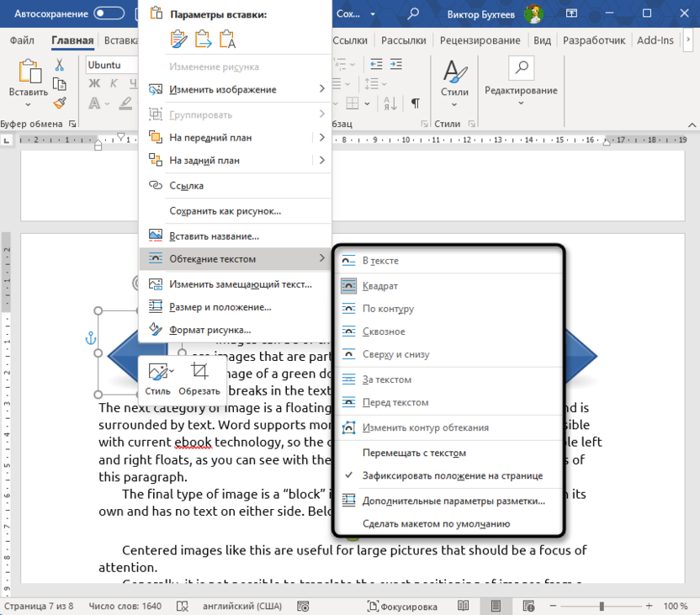
Task: Toggle the Автосохранение switch
Action: coord(109,13)
